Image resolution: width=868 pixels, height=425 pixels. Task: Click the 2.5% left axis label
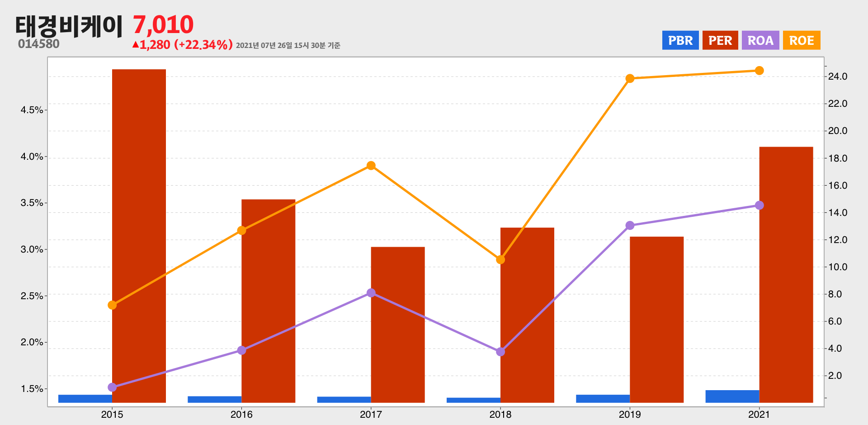32,296
